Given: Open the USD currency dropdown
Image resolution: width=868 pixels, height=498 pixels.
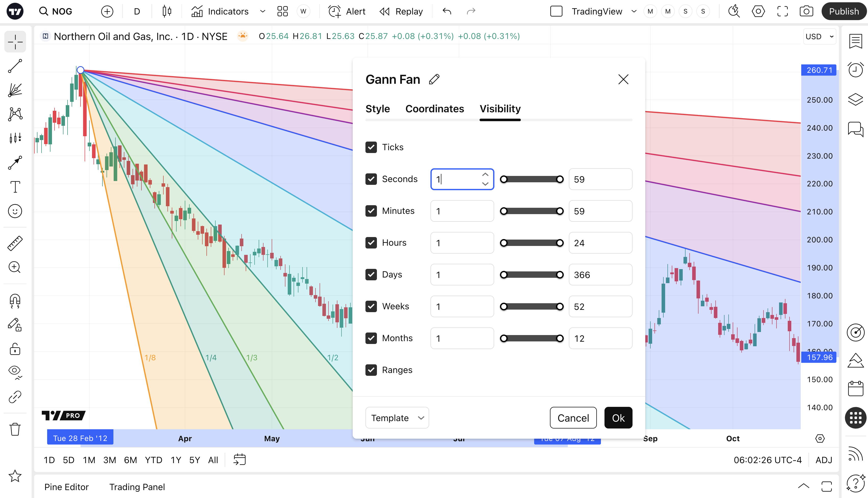Looking at the screenshot, I should coord(819,37).
